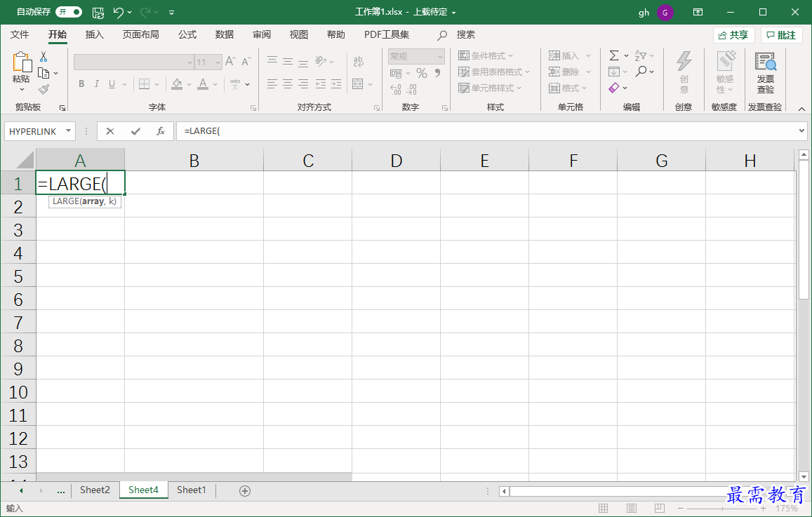Screen dimensions: 812x517
Task: Cancel the formula entry with X
Action: [109, 131]
